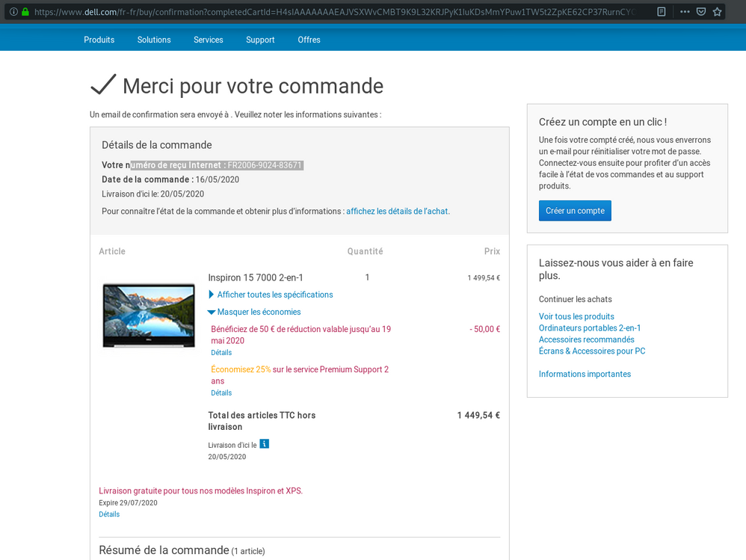Open Détails under free delivery notice

(109, 514)
